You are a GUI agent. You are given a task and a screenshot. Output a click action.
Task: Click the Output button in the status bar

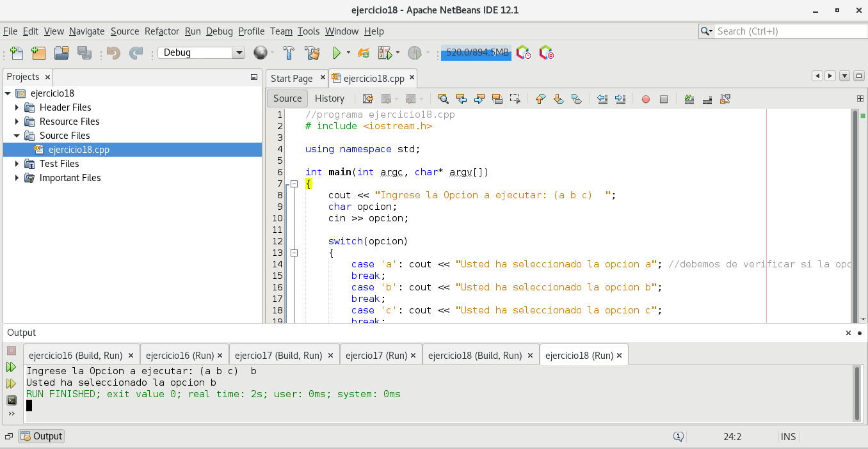[42, 436]
